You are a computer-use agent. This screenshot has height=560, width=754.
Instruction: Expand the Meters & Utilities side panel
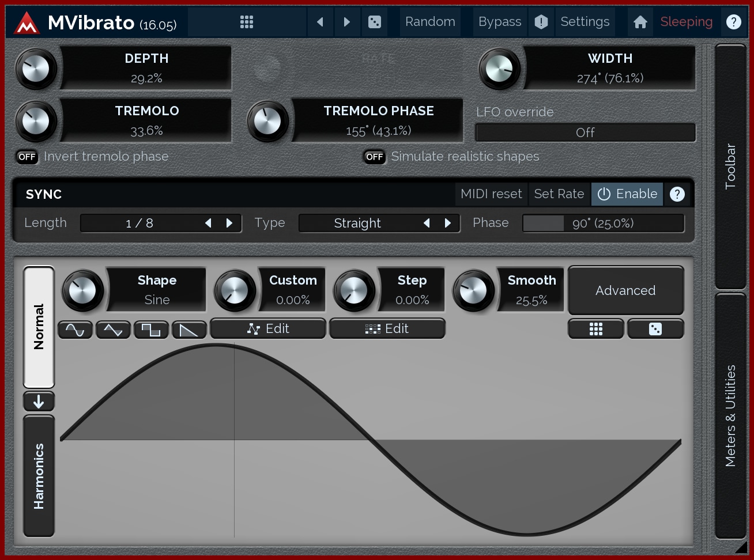point(730,415)
